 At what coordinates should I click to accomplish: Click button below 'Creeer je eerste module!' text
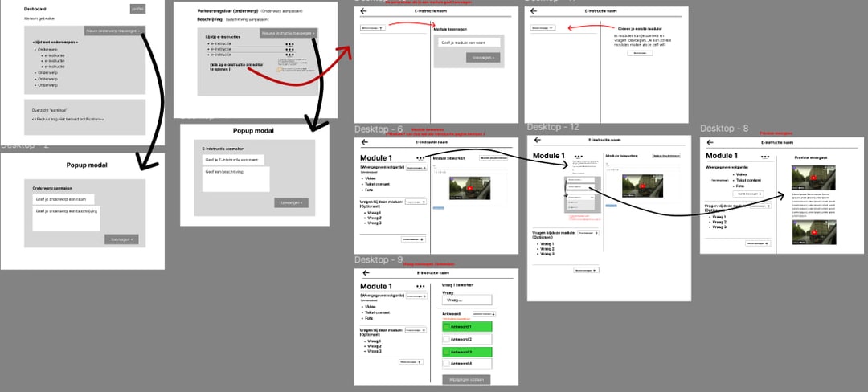(x=640, y=53)
